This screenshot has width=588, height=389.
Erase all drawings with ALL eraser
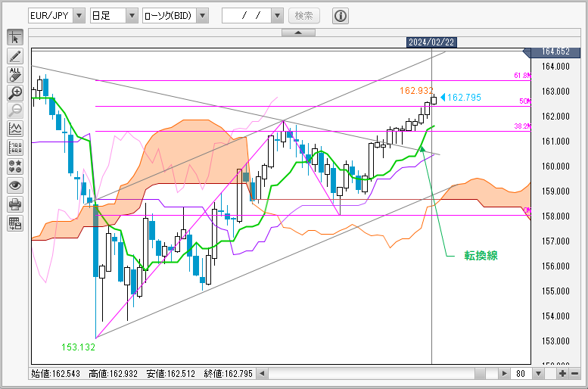click(15, 75)
